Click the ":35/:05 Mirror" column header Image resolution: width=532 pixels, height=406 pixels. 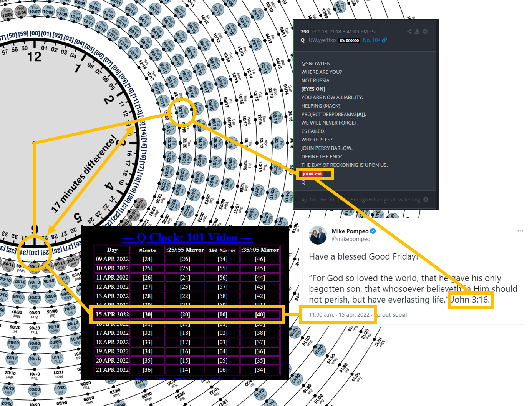coord(260,250)
